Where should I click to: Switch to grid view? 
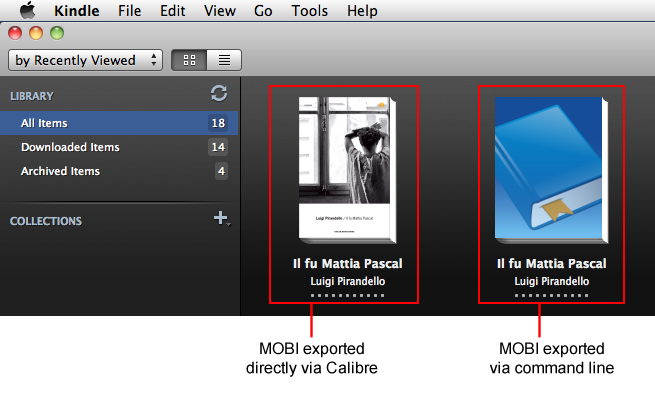189,60
